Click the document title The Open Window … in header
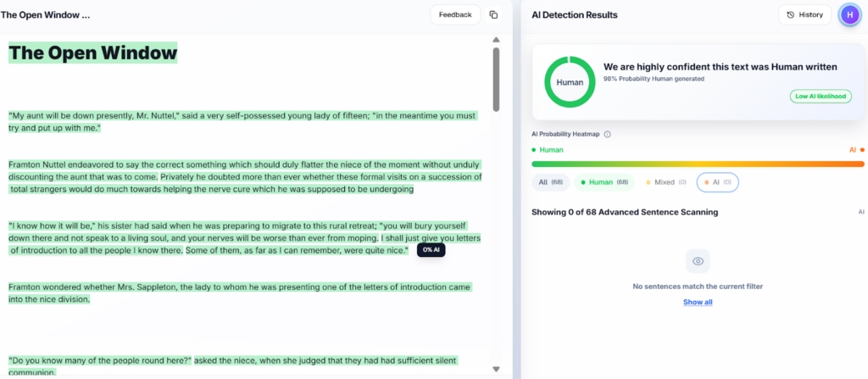Viewport: 868px width, 379px height. coord(46,15)
